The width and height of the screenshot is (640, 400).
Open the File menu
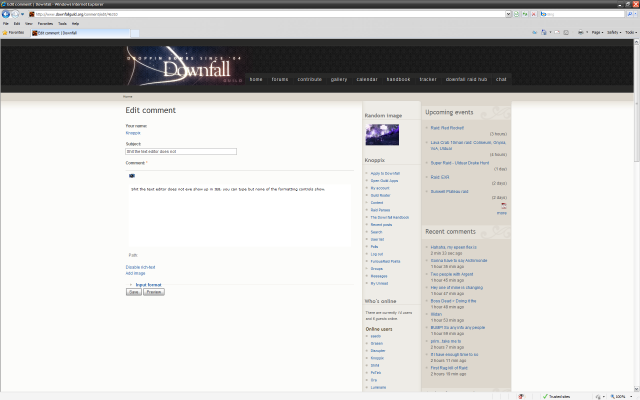[x=6, y=24]
